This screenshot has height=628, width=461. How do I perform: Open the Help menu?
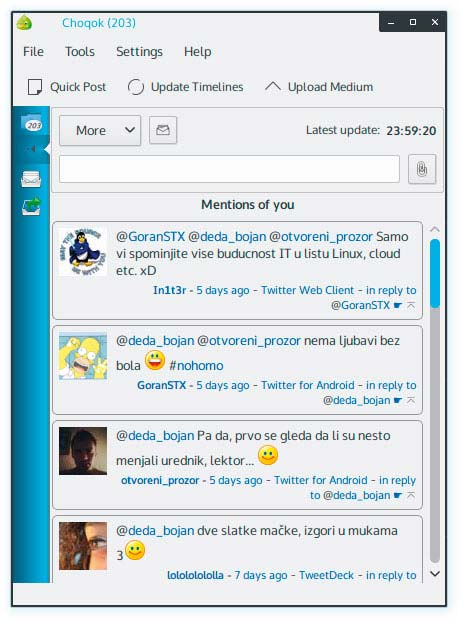point(197,52)
